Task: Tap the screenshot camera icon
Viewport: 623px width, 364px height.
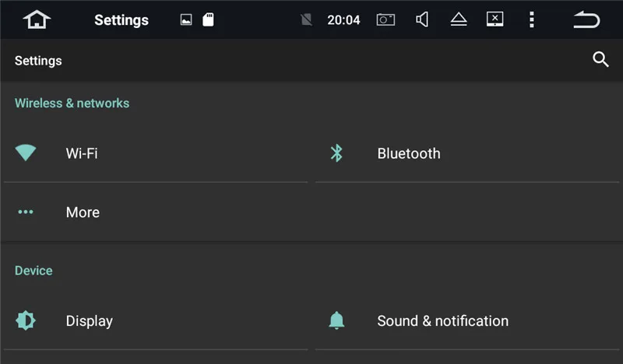Action: click(x=385, y=19)
